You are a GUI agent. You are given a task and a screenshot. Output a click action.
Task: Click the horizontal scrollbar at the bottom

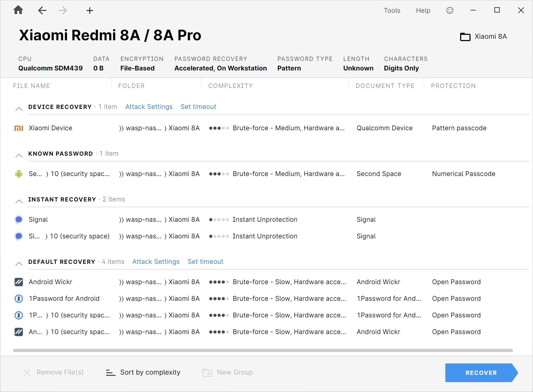[x=263, y=350]
